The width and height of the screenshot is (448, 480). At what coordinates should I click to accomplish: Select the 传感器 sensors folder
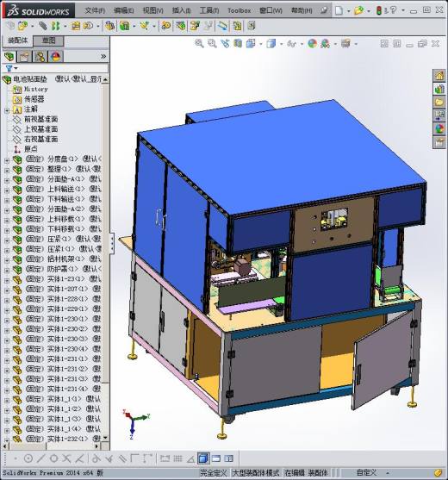point(34,99)
